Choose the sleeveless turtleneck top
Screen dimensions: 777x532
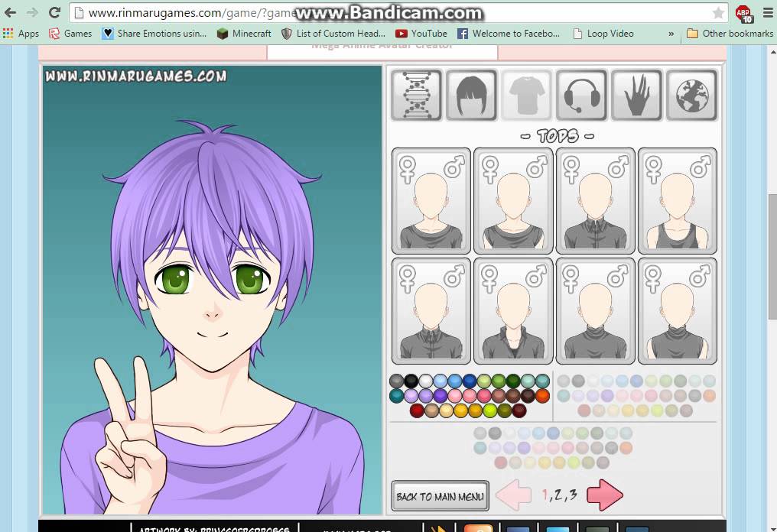(678, 310)
